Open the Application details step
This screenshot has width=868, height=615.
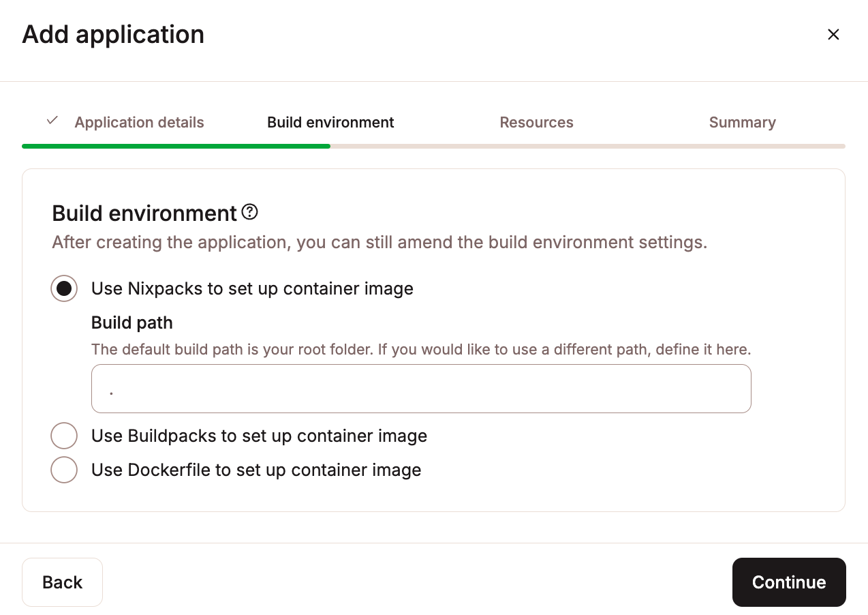139,122
